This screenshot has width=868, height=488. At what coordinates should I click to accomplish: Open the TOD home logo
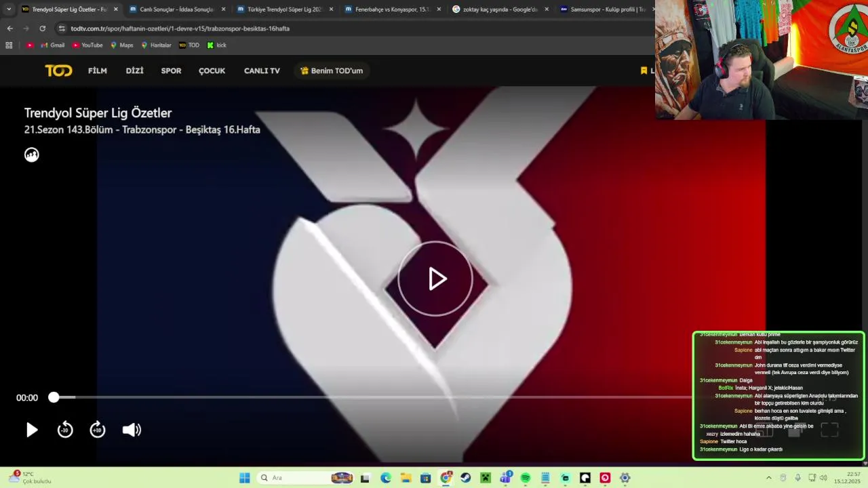pos(58,70)
